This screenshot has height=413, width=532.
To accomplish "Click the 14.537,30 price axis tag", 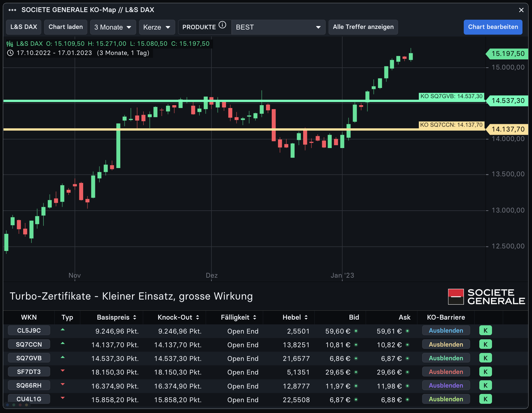I will (507, 101).
